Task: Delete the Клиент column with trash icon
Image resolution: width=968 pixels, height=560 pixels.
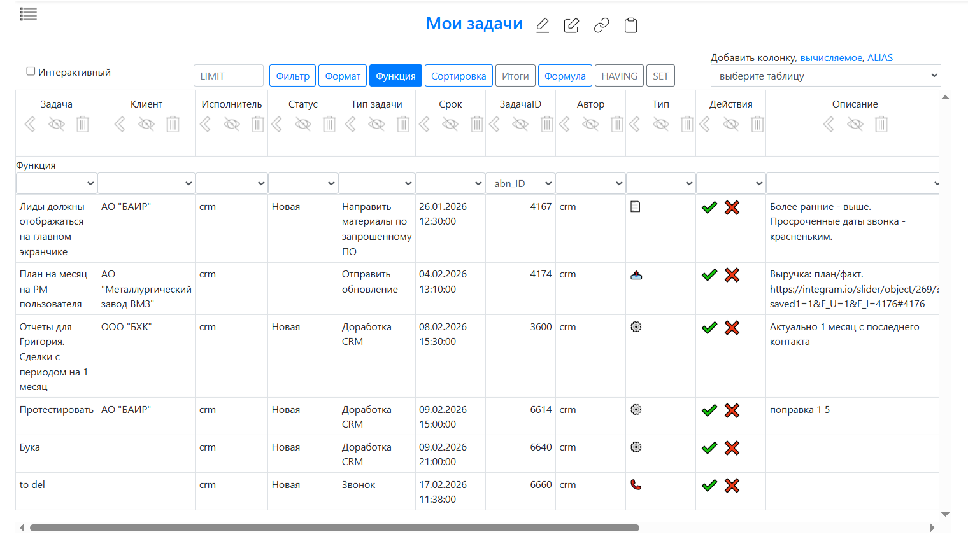Action: tap(173, 124)
